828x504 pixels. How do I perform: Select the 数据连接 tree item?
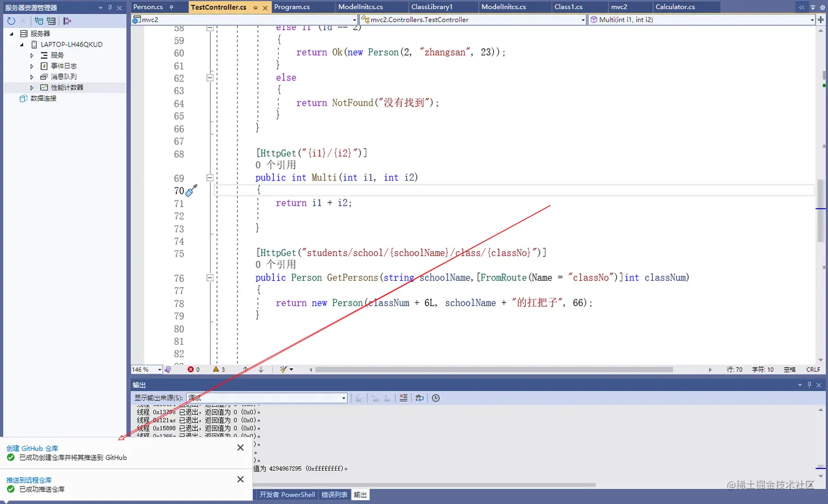[x=43, y=99]
